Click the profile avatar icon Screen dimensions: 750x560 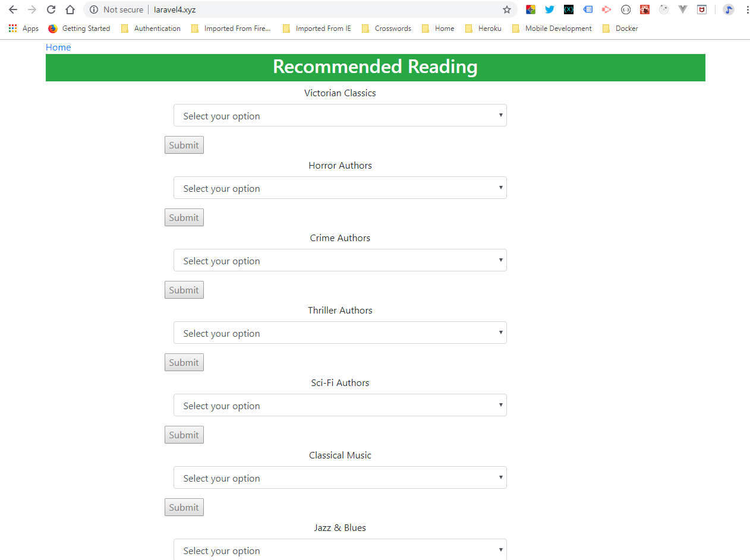[729, 10]
